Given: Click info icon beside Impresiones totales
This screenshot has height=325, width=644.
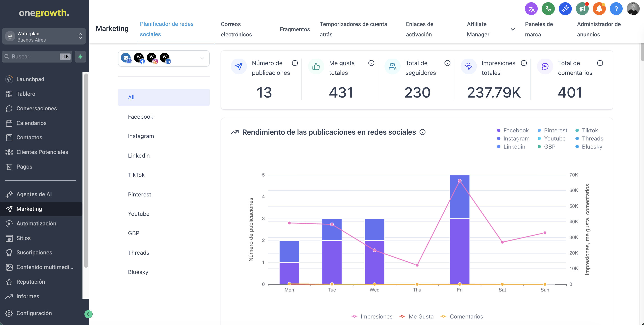Looking at the screenshot, I should 524,63.
